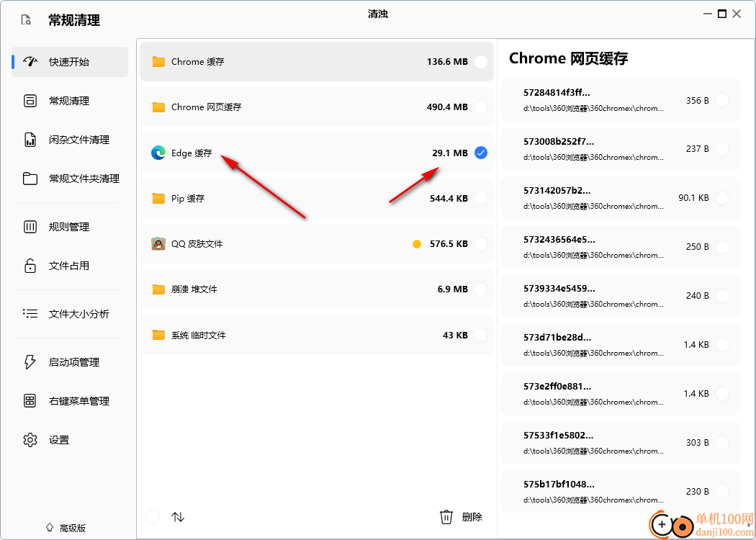The image size is (756, 540).
Task: Check the file 57284814f3ff... 356 B checkbox
Action: [x=721, y=100]
